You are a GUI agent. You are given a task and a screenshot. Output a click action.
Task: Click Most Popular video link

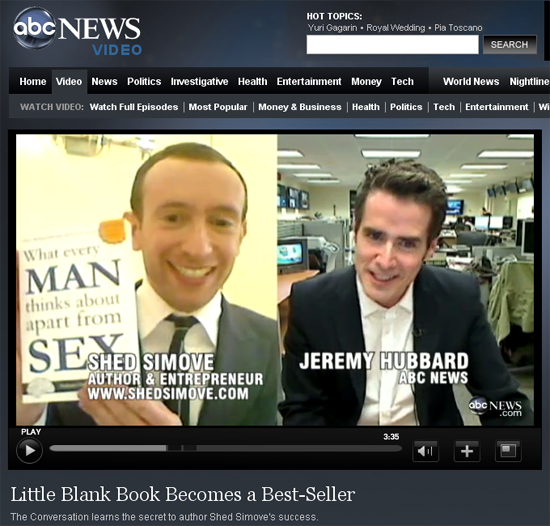coord(218,107)
